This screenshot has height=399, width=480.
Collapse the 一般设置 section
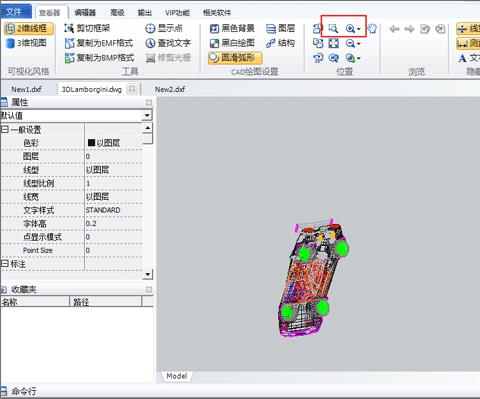pos(5,129)
